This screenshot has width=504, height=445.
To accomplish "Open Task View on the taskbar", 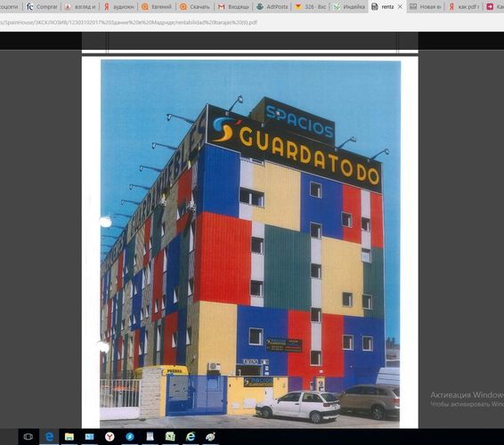I will (x=28, y=437).
